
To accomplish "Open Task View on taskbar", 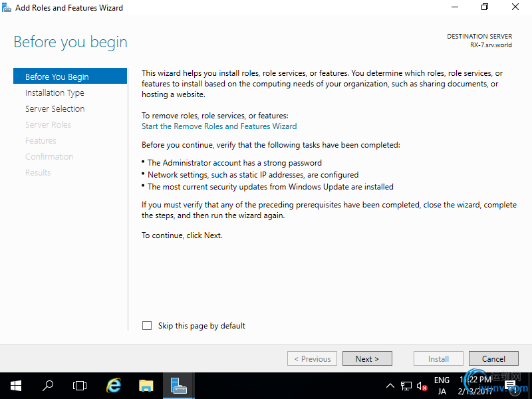I will click(80, 386).
